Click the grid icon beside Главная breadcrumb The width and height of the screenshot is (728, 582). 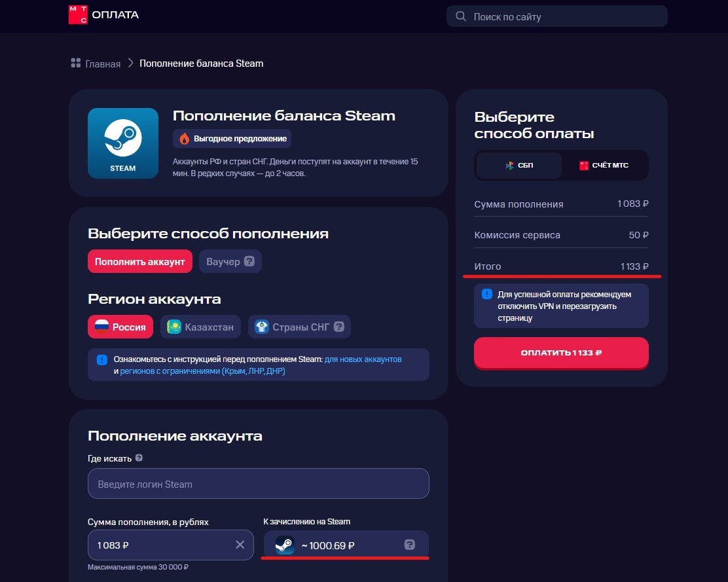(75, 63)
